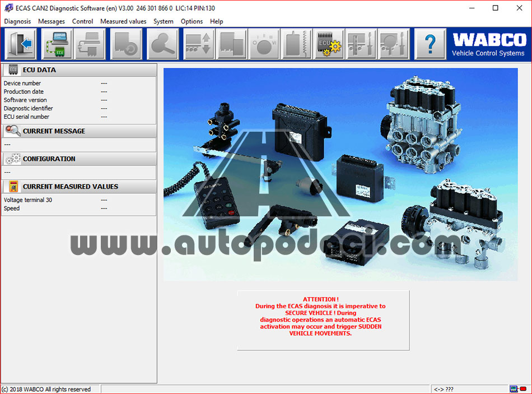Click the CURRENT MESSAGE magnifier icon
The height and width of the screenshot is (394, 532).
point(13,131)
